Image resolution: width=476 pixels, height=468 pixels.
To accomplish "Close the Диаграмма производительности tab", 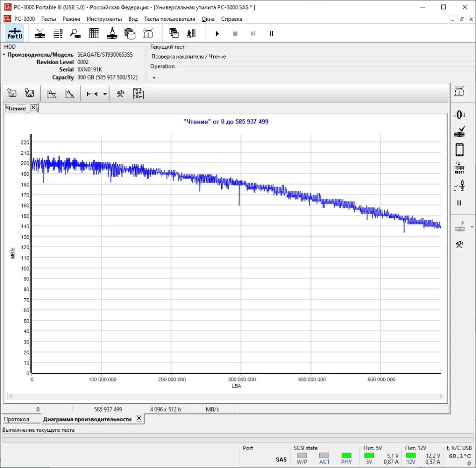I will (139, 418).
